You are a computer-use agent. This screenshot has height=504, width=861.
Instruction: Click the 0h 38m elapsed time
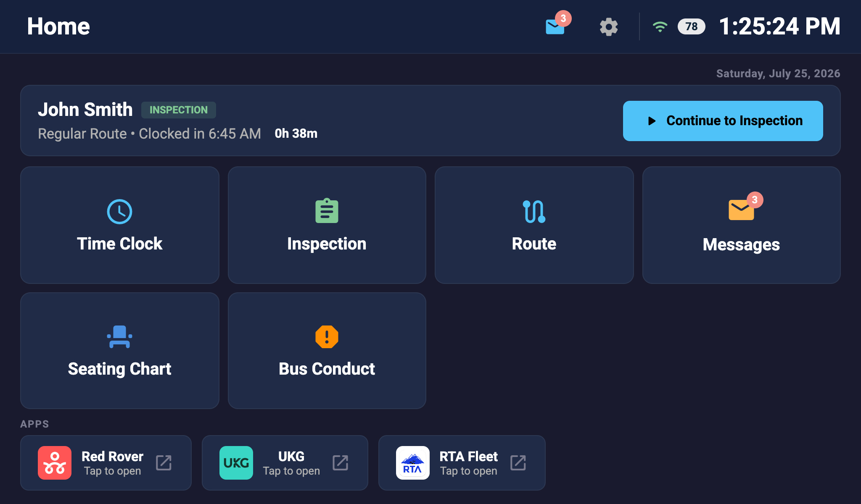point(296,134)
